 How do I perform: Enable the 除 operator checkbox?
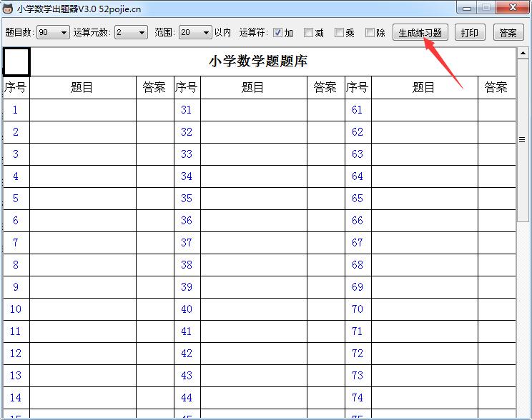tap(370, 33)
